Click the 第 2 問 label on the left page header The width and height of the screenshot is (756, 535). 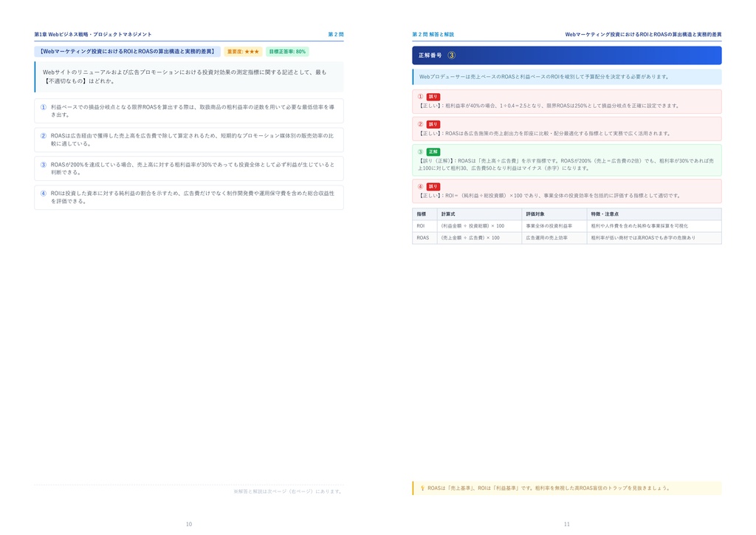(x=336, y=34)
